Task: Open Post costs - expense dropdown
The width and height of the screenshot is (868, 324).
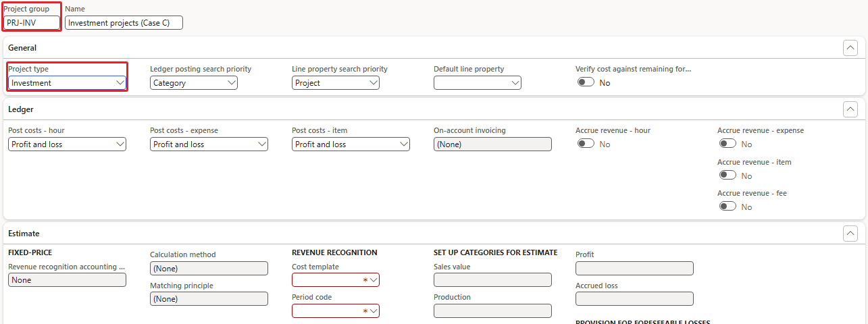Action: [209, 144]
